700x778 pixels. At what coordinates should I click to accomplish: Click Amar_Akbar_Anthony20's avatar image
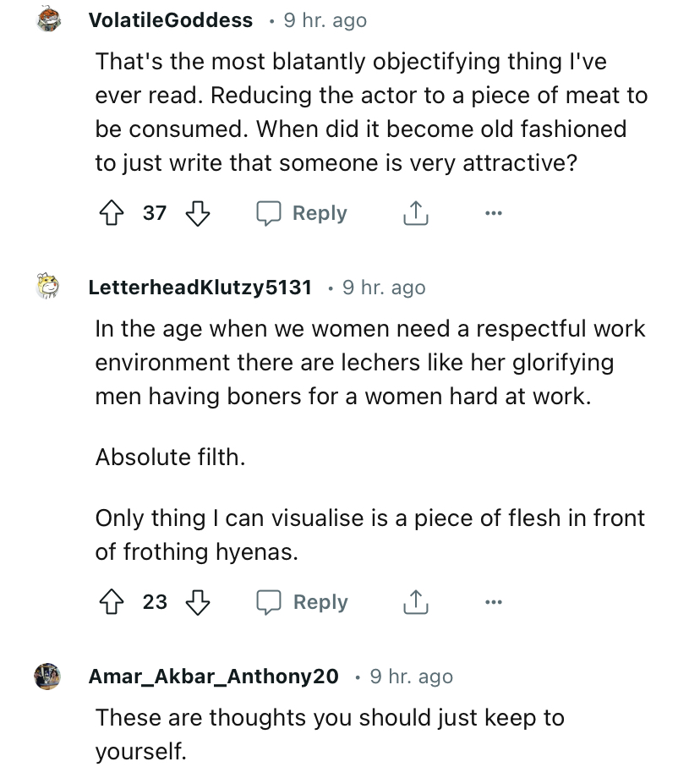(x=48, y=677)
